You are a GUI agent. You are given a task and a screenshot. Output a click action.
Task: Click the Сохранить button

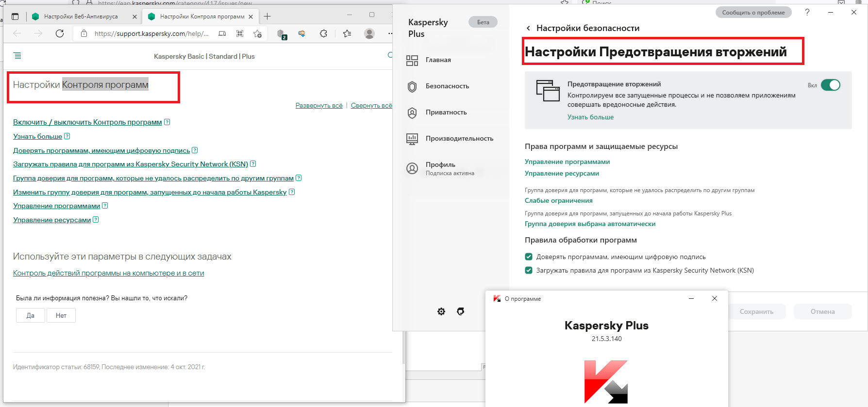point(756,311)
